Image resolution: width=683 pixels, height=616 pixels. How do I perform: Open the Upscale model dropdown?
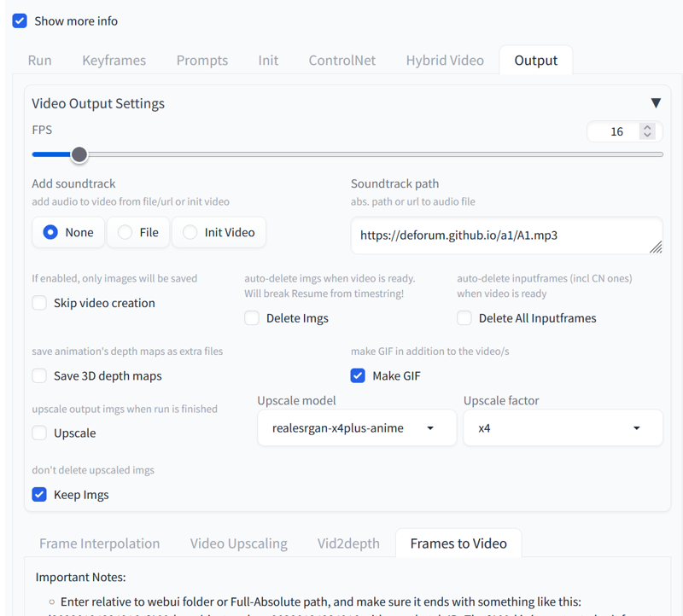(357, 428)
